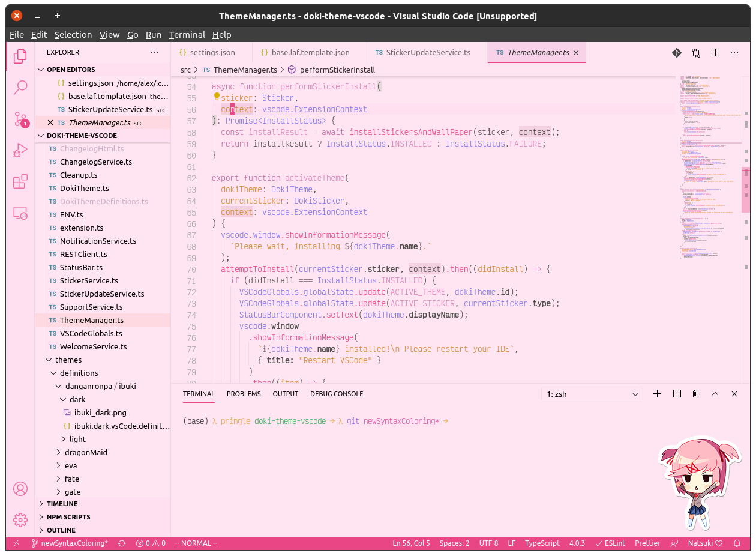Open editor more actions ellipsis
756x556 pixels.
(734, 53)
